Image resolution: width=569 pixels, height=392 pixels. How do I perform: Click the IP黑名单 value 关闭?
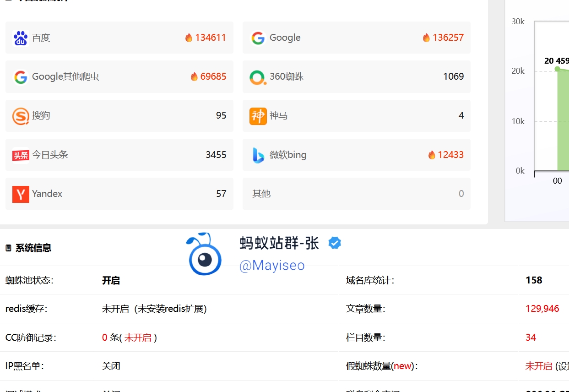point(111,366)
